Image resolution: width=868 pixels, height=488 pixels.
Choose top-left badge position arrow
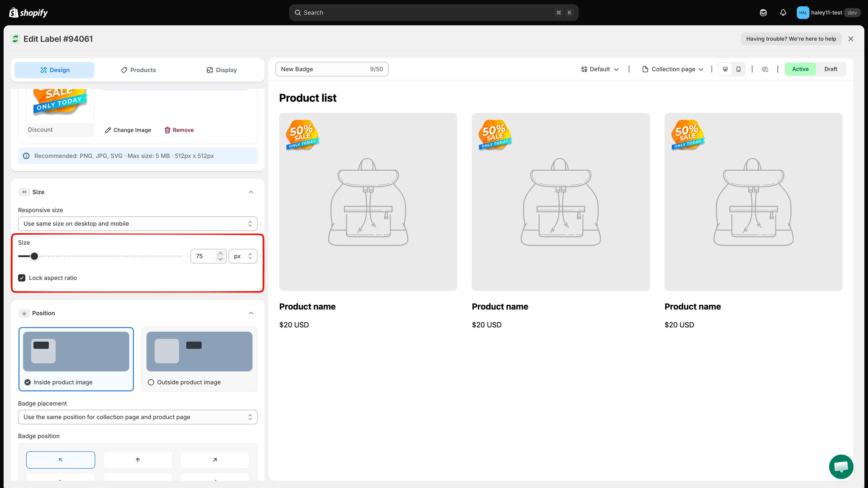click(x=61, y=460)
